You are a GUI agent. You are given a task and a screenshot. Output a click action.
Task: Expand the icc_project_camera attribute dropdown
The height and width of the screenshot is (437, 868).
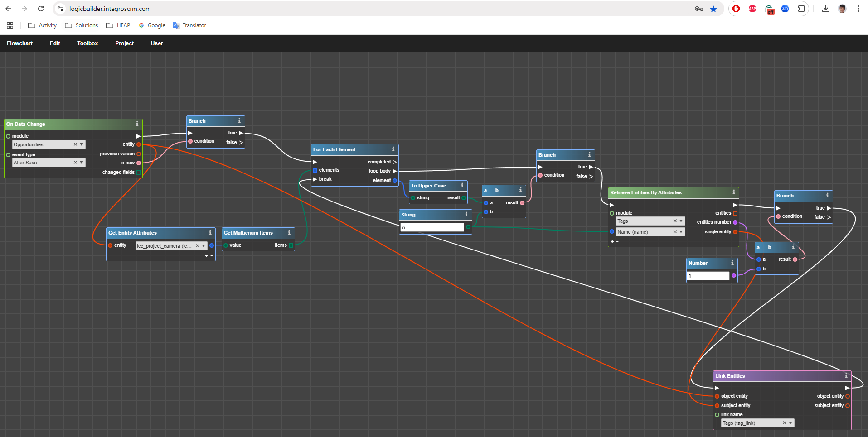point(204,246)
